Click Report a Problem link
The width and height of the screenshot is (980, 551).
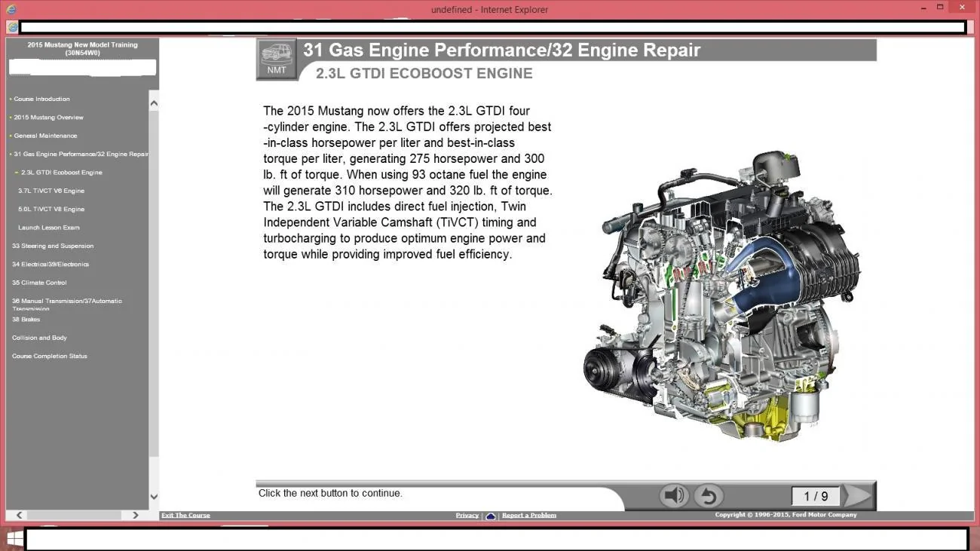(529, 516)
